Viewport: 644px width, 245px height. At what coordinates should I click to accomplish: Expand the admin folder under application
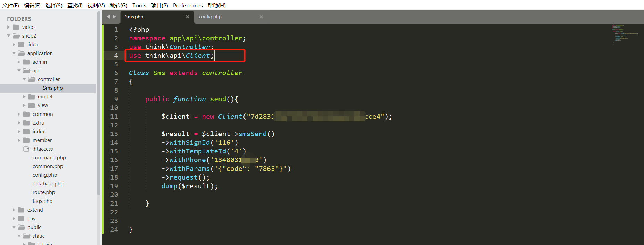point(19,62)
